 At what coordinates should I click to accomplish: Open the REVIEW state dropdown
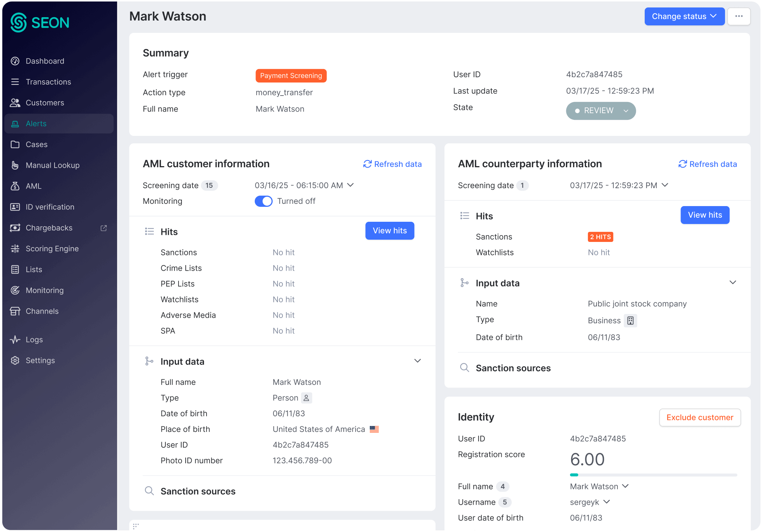[601, 111]
